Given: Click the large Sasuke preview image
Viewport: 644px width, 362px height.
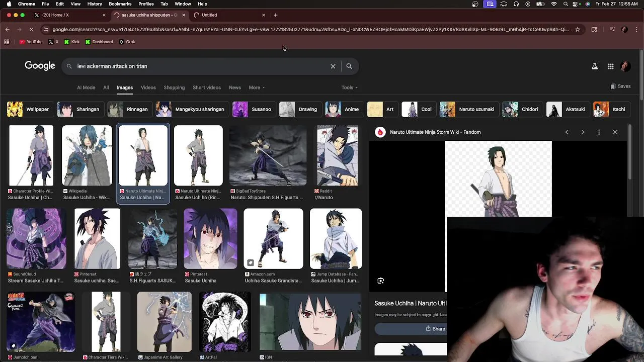Looking at the screenshot, I should pos(498,179).
